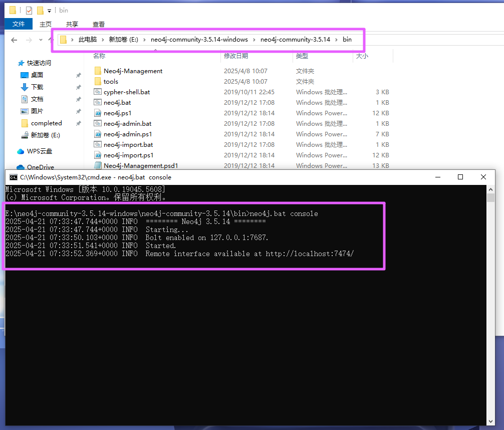
Task: Click the pin icon next to 下载
Action: 78,87
